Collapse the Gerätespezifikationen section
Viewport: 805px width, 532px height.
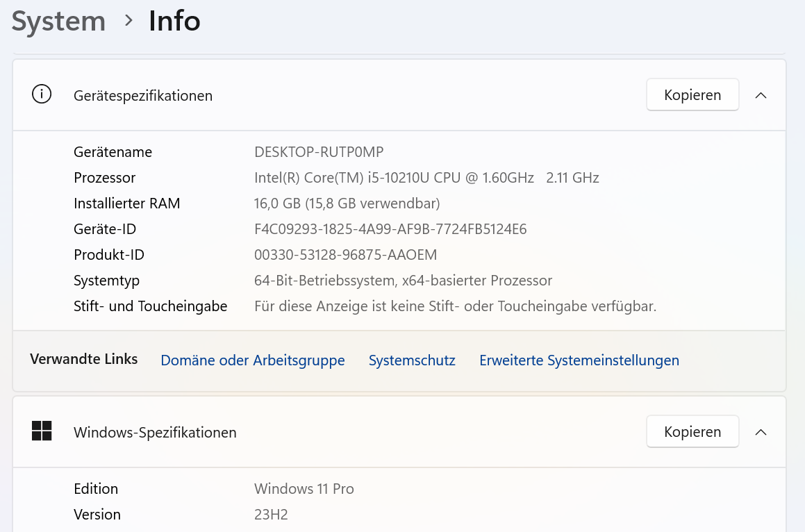tap(761, 96)
